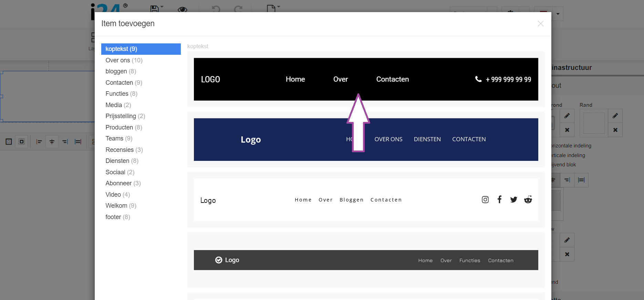Click align center icon in left toolbar

coord(52,142)
